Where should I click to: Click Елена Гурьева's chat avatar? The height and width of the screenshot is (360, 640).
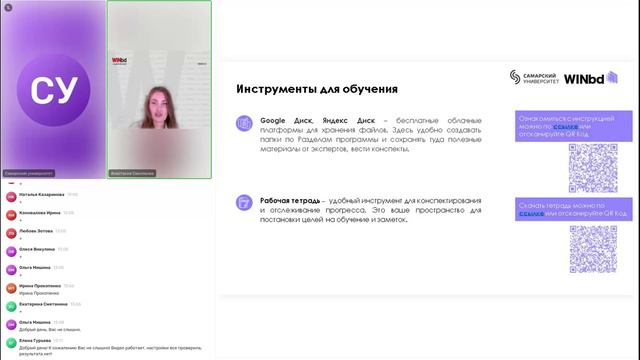point(11,343)
